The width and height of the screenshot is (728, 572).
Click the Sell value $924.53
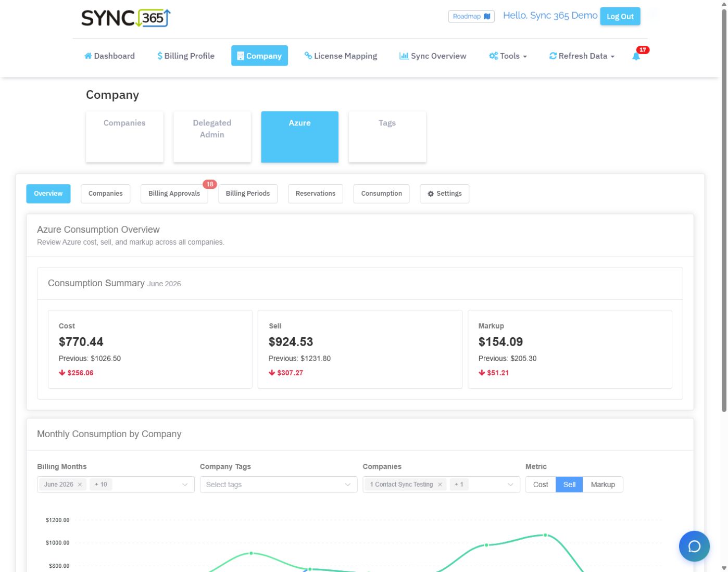coord(291,342)
